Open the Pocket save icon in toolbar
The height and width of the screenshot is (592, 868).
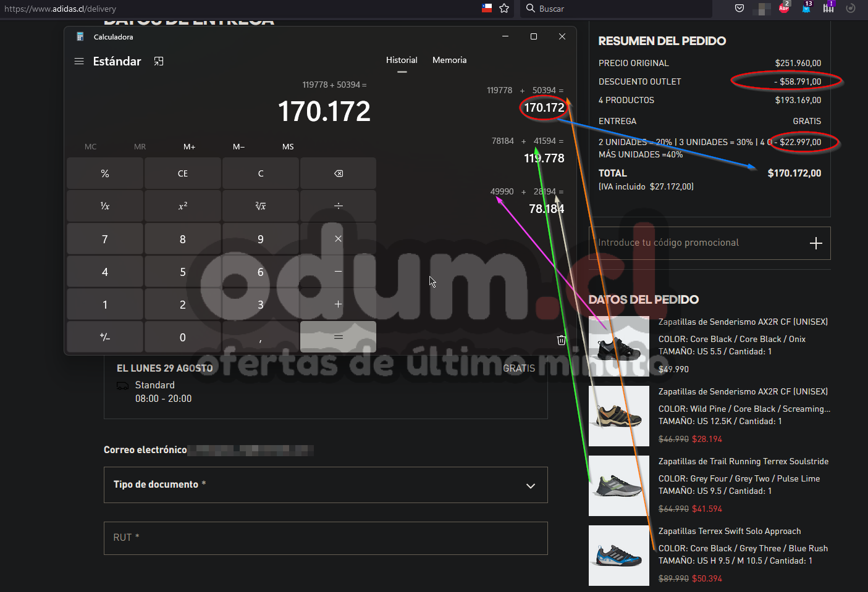pyautogui.click(x=739, y=9)
